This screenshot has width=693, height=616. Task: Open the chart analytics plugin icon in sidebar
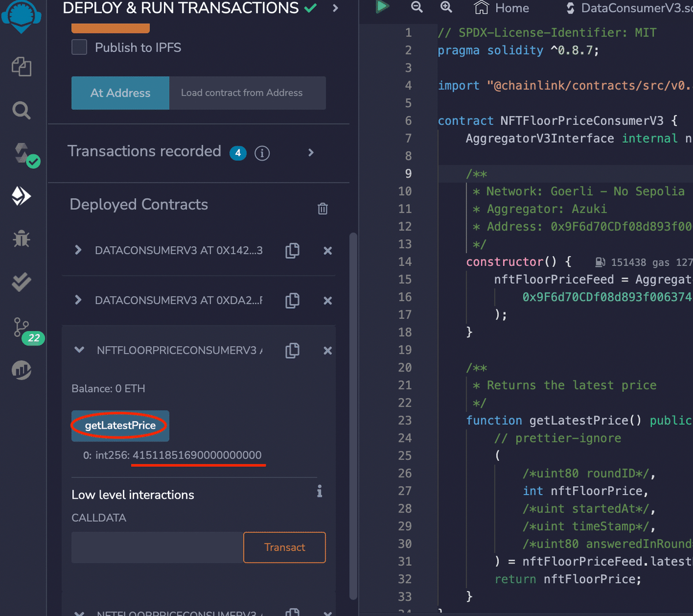[x=21, y=370]
